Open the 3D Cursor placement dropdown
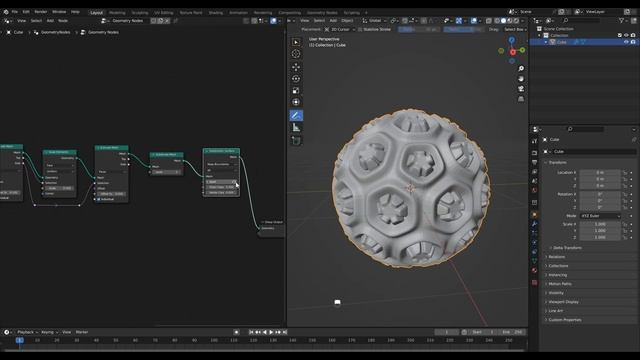This screenshot has height=360, width=640. pyautogui.click(x=340, y=29)
